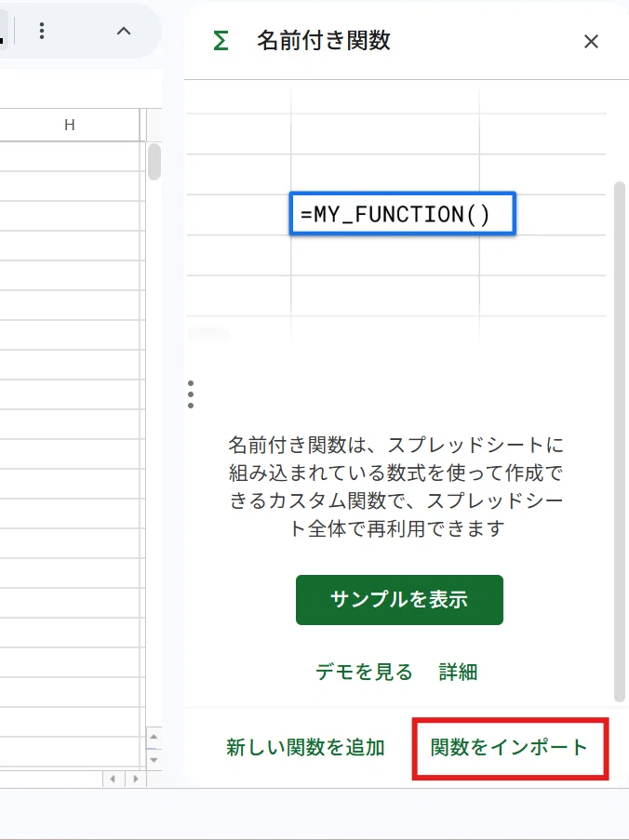Click the =MY_FUNCTION() example box
Screen dimensions: 629x840
(402, 214)
